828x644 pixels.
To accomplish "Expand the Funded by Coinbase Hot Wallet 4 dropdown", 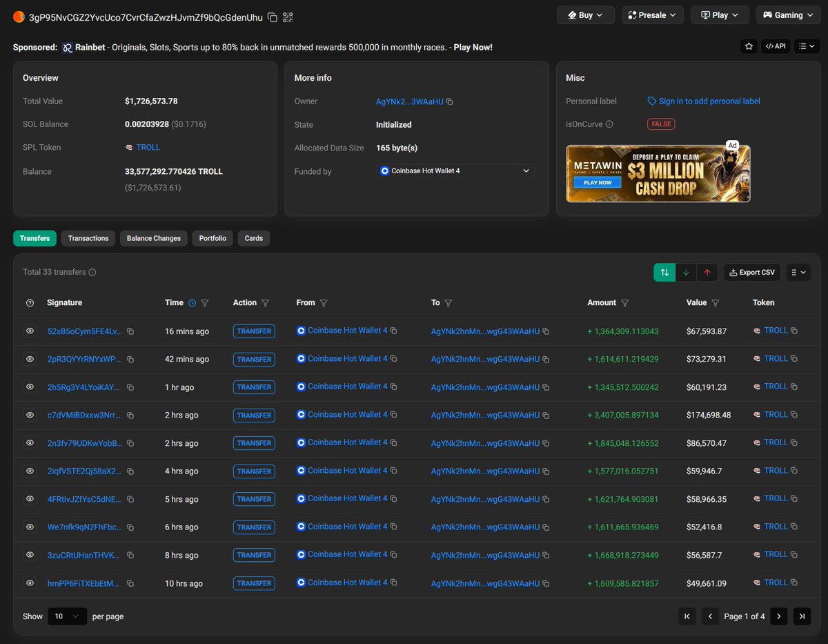I will 456,170.
